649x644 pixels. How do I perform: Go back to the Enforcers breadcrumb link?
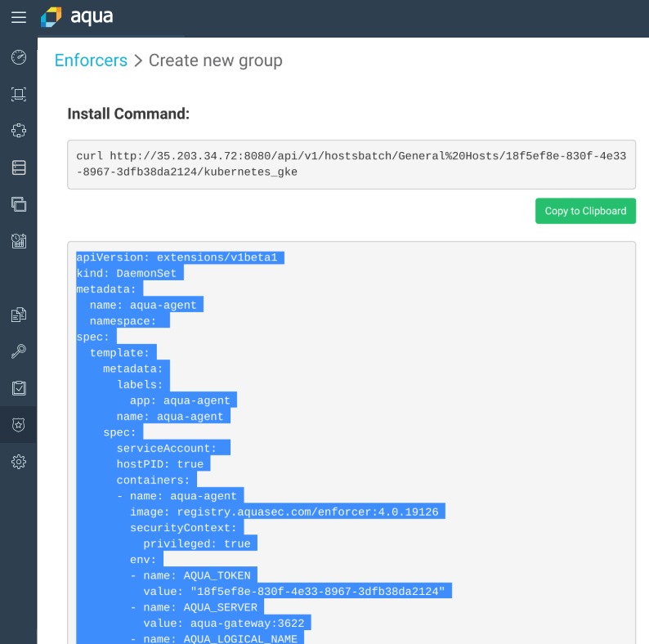91,60
